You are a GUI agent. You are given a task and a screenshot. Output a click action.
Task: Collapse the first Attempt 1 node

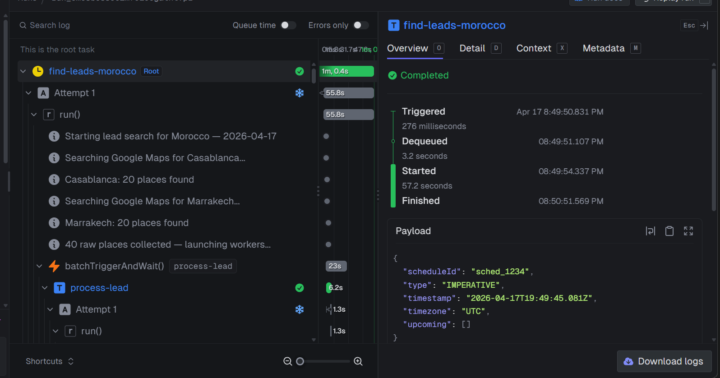(28, 93)
